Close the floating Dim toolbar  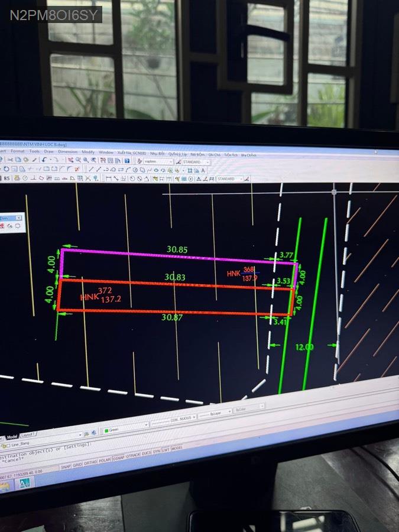(x=18, y=218)
